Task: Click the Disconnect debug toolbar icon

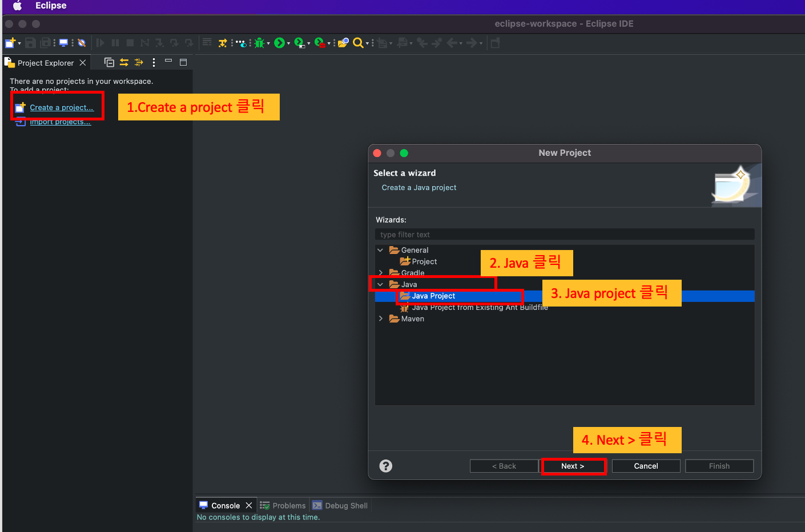Action: click(145, 43)
